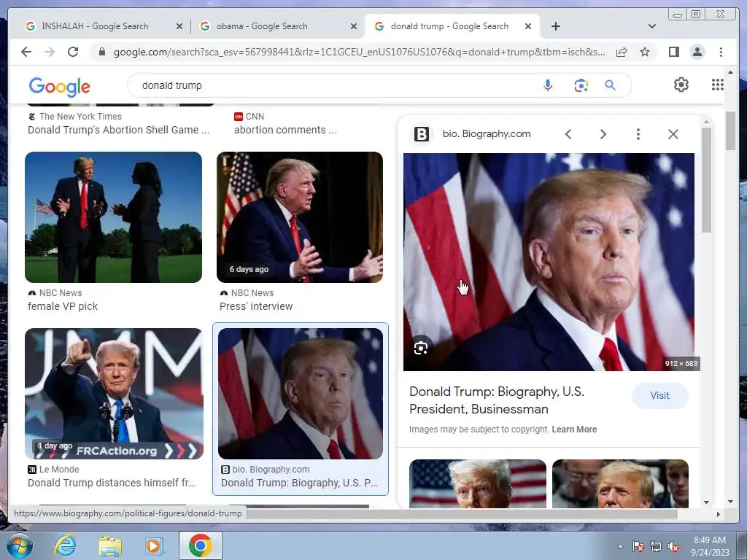Click the Visit button
747x560 pixels.
[659, 396]
